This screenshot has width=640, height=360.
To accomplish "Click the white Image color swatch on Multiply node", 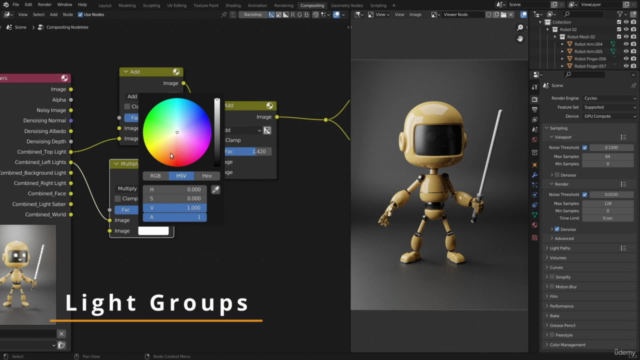I will 153,231.
